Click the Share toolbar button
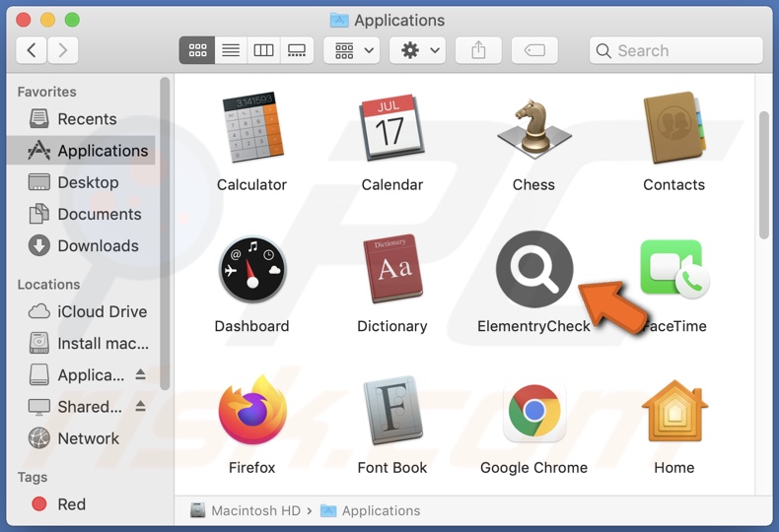Screen dimensions: 779x532 (x=478, y=50)
